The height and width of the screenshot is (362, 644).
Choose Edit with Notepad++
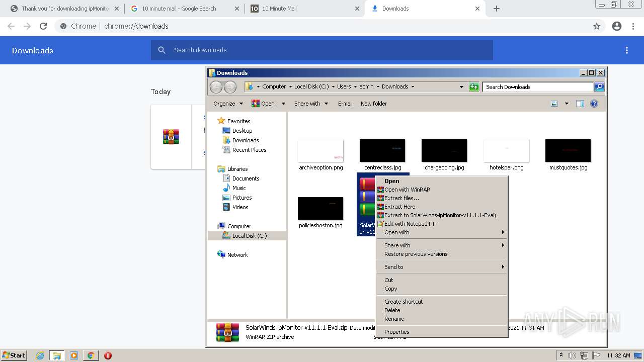(442, 224)
